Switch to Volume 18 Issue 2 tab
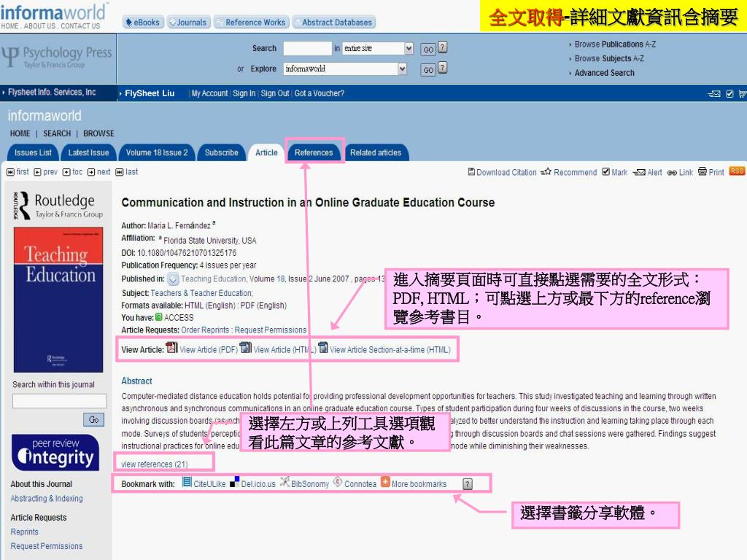Image resolution: width=747 pixels, height=560 pixels. (157, 152)
